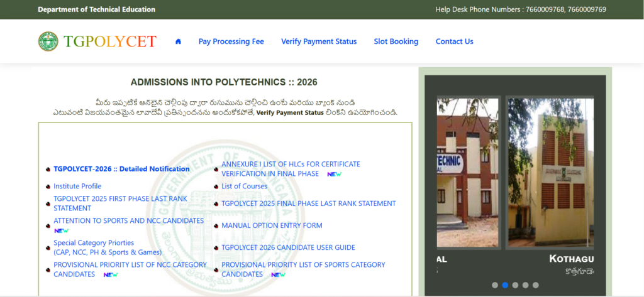644x297 pixels.
Task: Click the red polytechnic building slide photo
Action: [467, 172]
